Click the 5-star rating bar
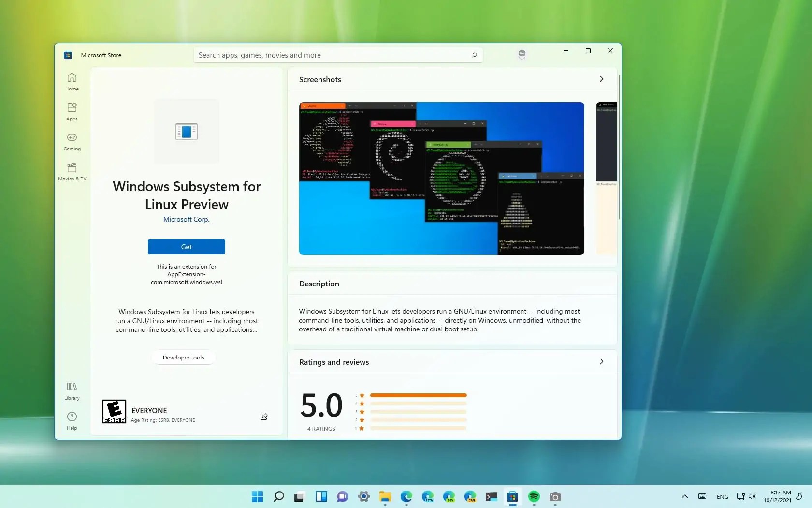The width and height of the screenshot is (812, 508). 418,395
